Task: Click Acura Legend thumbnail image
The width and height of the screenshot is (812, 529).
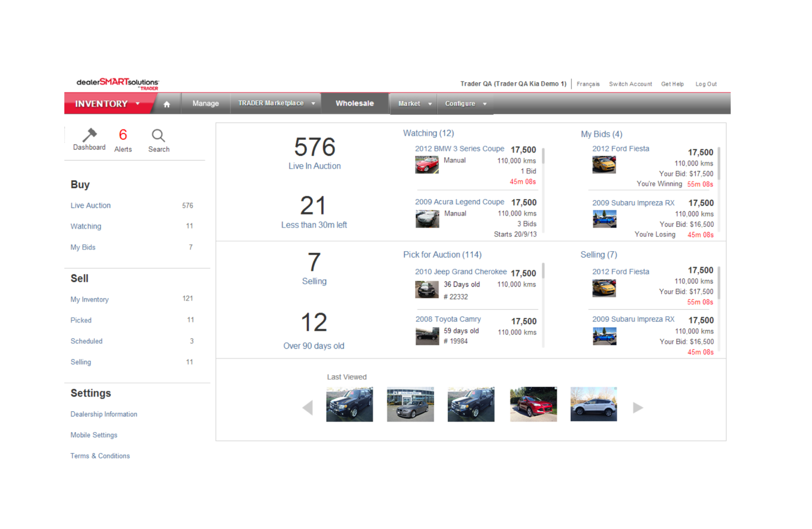Action: coord(427,219)
